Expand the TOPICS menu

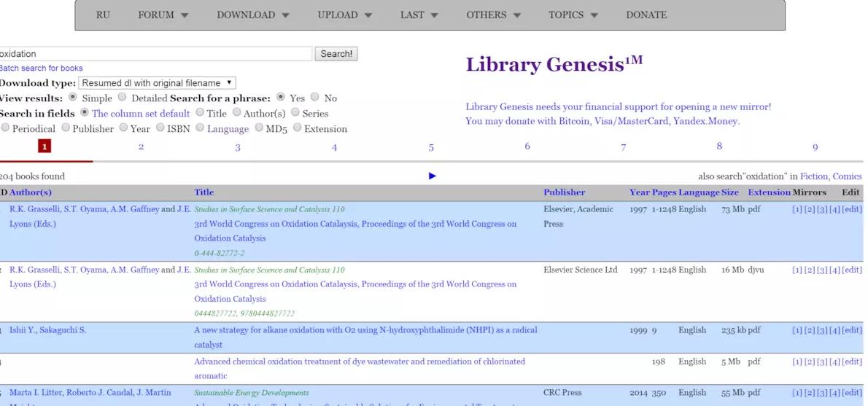(x=573, y=15)
